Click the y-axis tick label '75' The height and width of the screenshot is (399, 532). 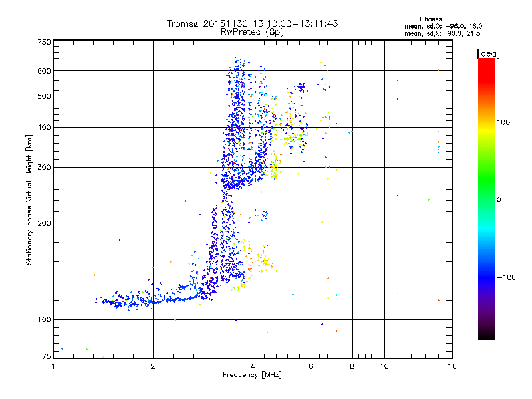47,356
